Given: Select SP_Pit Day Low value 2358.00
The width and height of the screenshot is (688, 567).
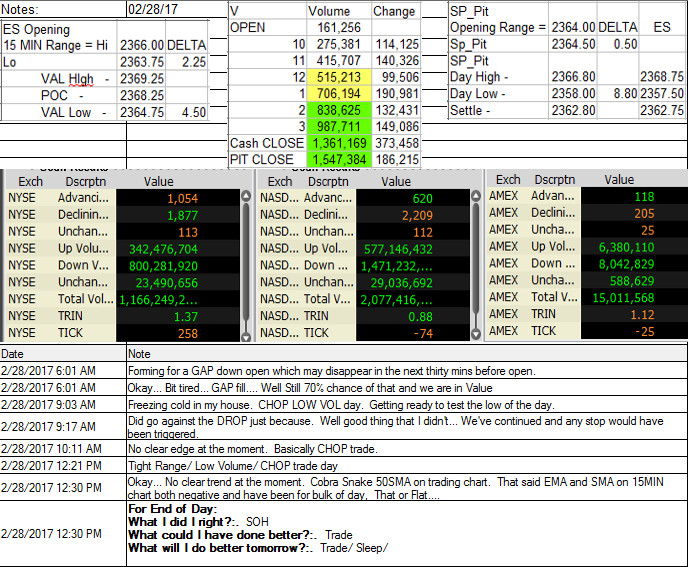Looking at the screenshot, I should click(x=573, y=93).
